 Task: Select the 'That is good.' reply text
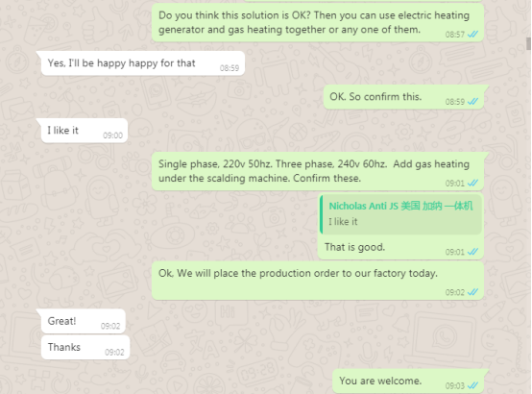(354, 247)
